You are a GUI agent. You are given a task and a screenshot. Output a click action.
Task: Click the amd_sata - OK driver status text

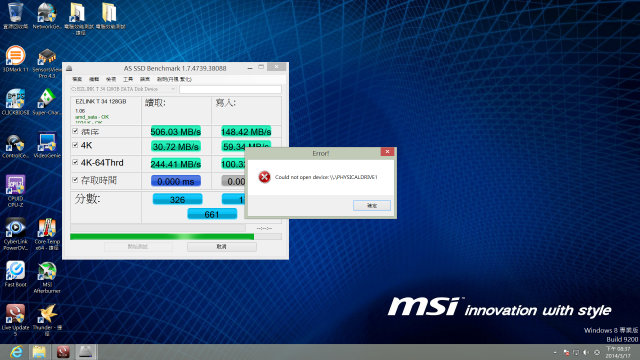pyautogui.click(x=92, y=117)
